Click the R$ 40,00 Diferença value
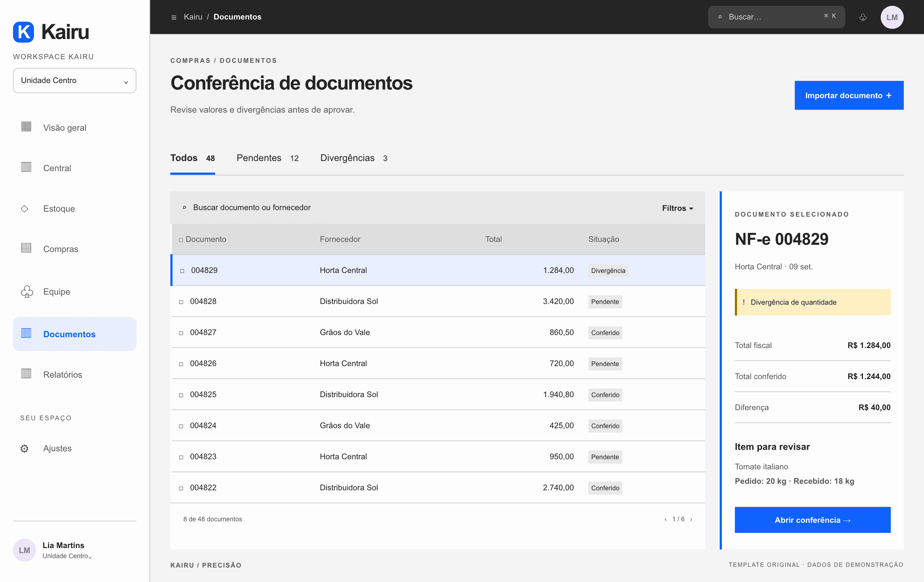The image size is (924, 582). [x=874, y=407]
